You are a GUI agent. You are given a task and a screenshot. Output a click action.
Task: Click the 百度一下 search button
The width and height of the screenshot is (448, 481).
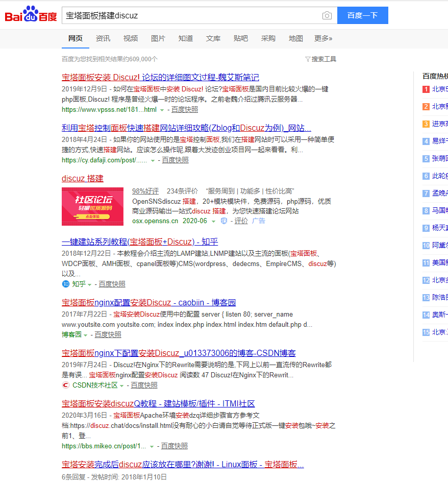coord(362,15)
